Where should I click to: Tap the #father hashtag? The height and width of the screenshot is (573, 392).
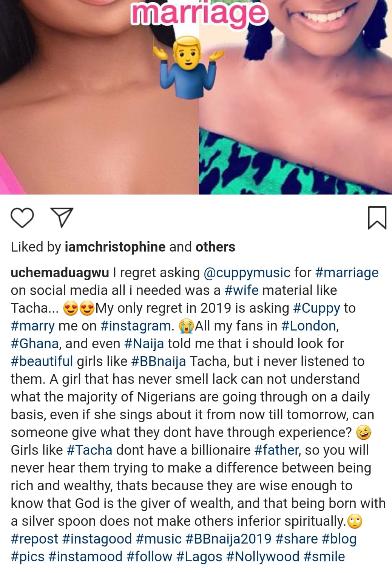tap(277, 450)
